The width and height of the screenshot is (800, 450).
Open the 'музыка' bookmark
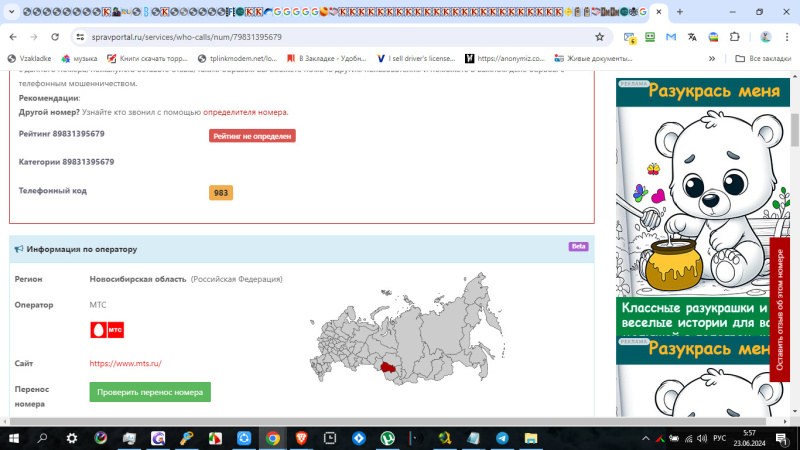(x=79, y=59)
